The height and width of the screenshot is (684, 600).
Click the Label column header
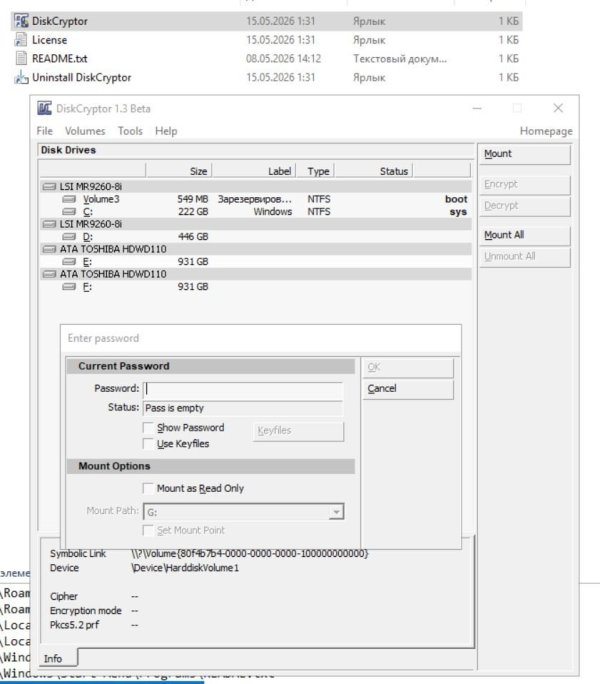click(x=254, y=171)
